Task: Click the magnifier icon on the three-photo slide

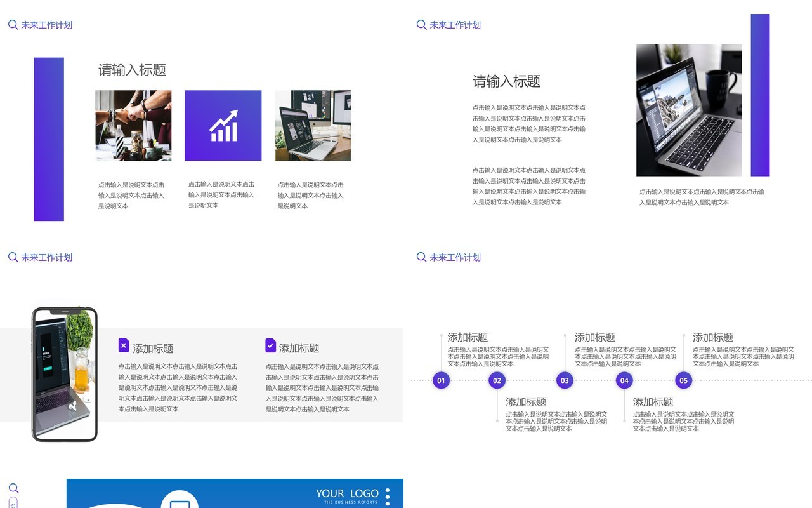Action: pos(13,25)
